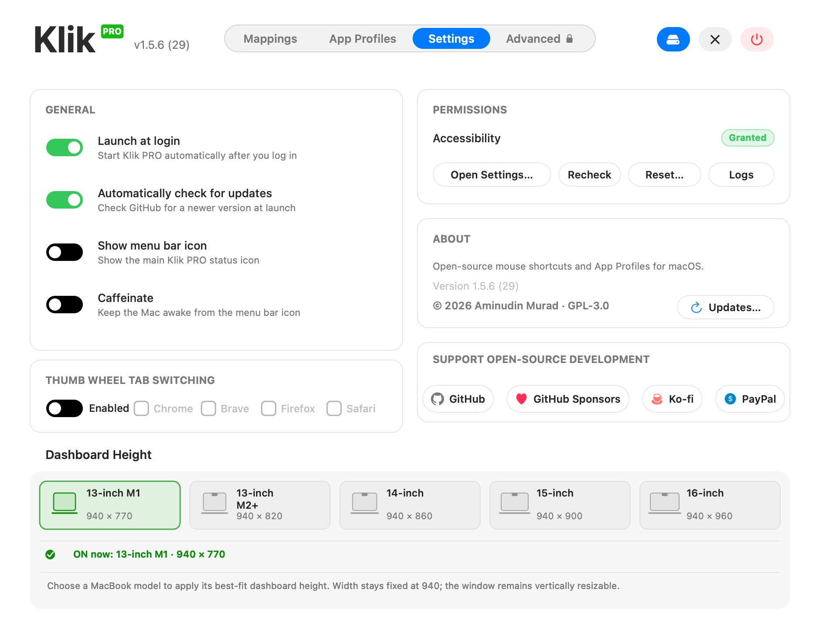Enable the Caffeinate switch
Screen dimensions: 820x644
(x=65, y=305)
